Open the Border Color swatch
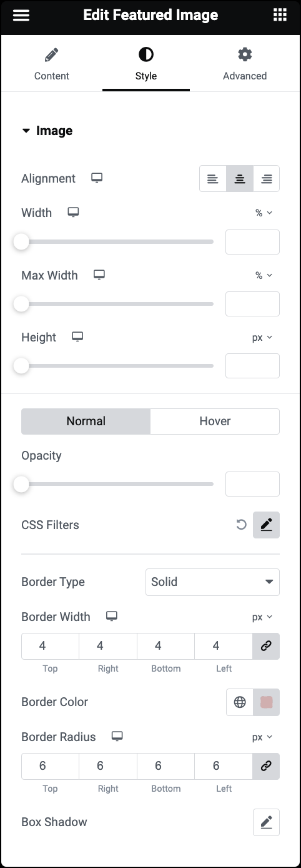This screenshot has height=868, width=301. click(x=267, y=702)
